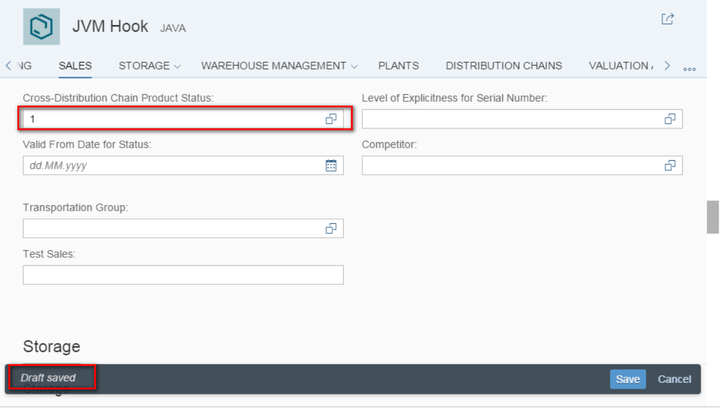
Task: Click into the Test Sales input field
Action: [183, 274]
